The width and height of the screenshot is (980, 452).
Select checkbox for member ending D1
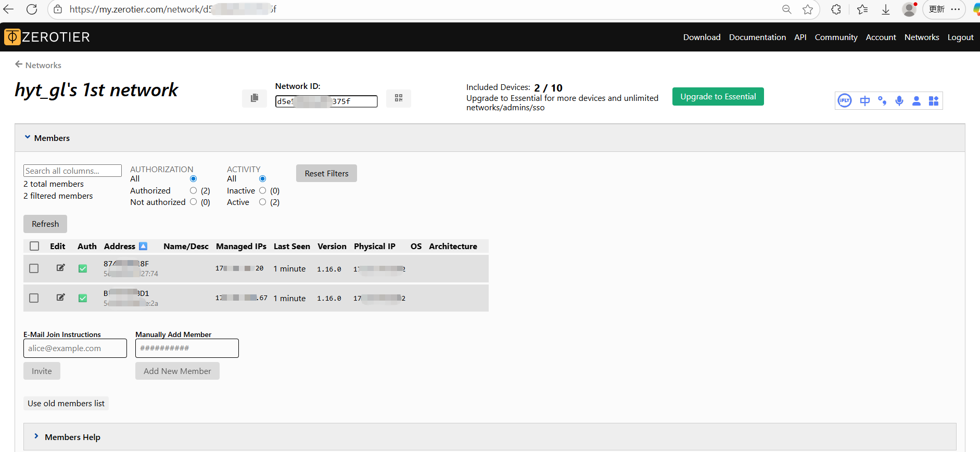tap(34, 298)
